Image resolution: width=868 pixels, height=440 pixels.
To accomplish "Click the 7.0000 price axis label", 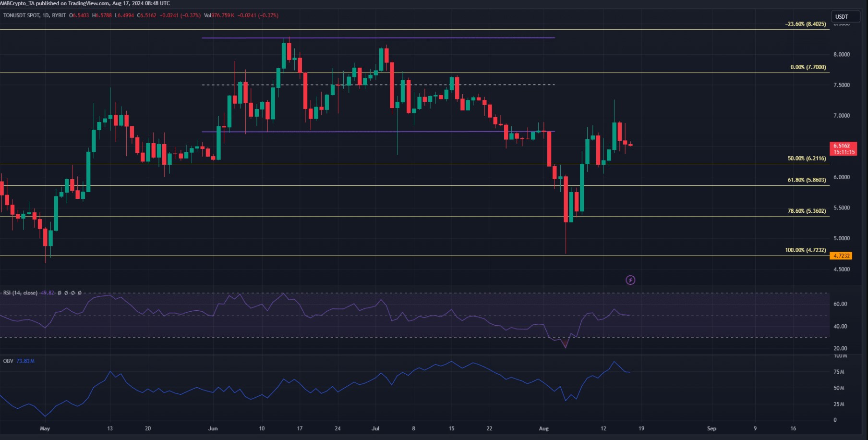I will 842,116.
